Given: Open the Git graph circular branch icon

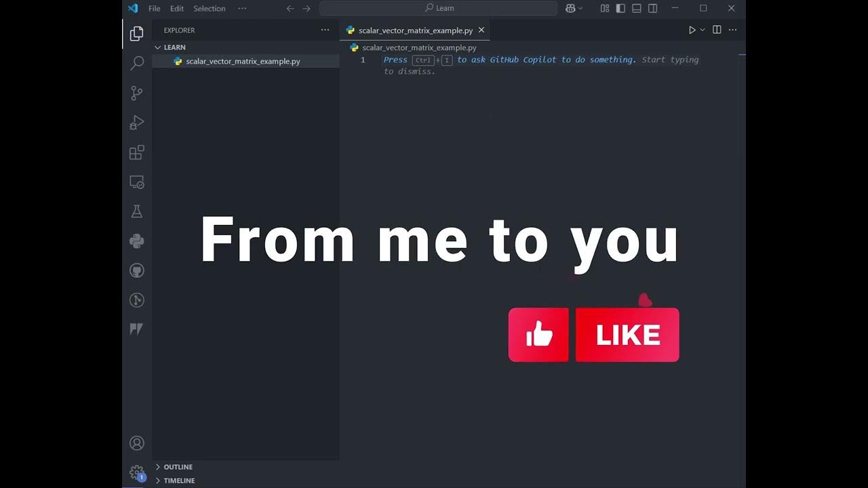Looking at the screenshot, I should coord(137,300).
